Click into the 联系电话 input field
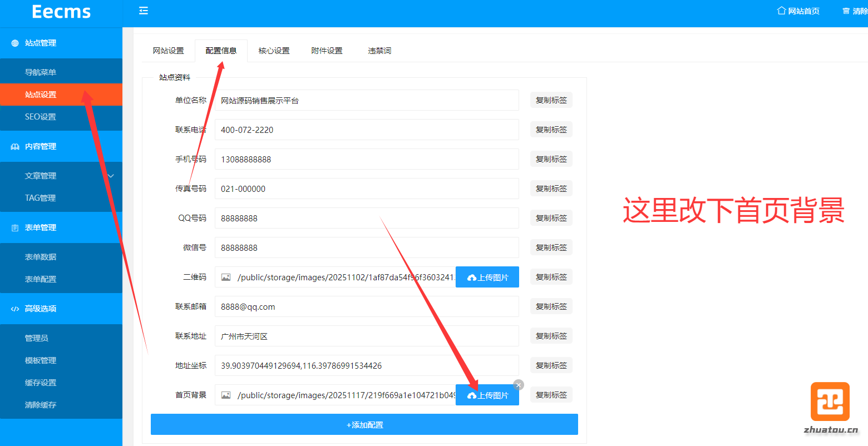 click(366, 130)
